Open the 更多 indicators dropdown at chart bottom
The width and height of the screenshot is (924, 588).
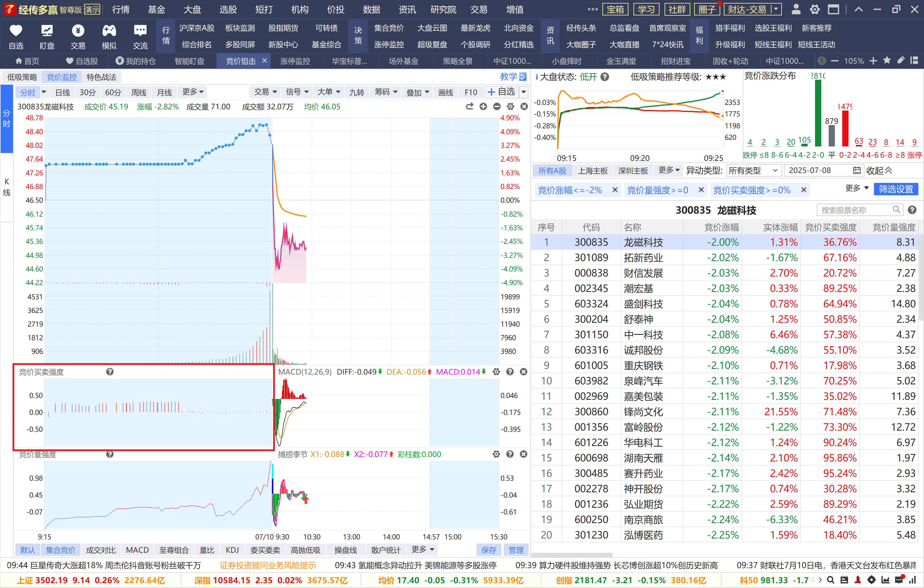(423, 549)
